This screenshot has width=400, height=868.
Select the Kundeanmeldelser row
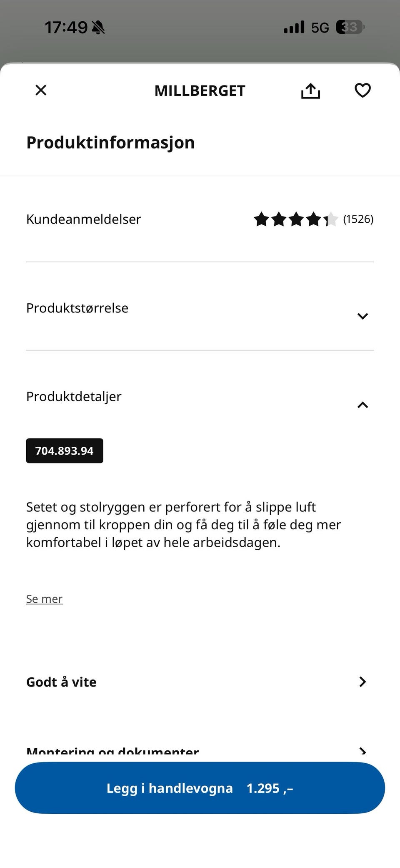(83, 219)
